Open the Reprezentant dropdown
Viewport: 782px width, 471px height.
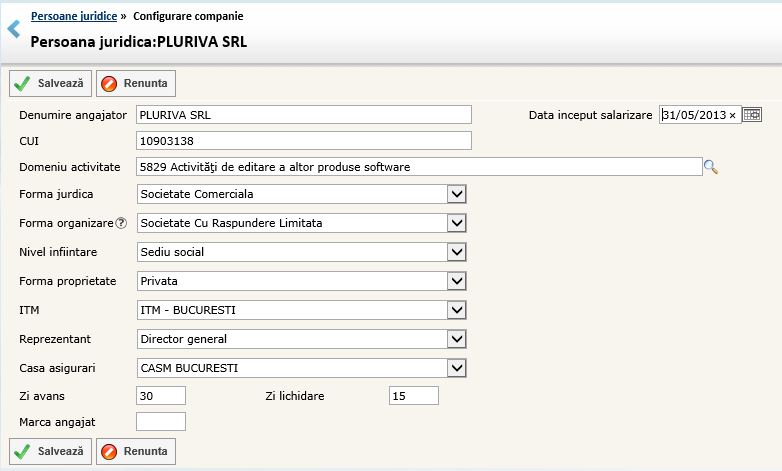coord(457,339)
